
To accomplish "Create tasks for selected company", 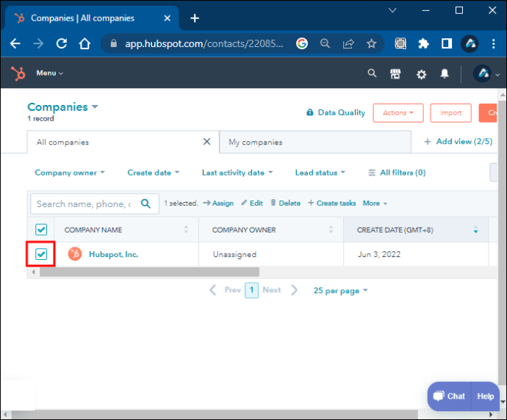I will pyautogui.click(x=331, y=203).
